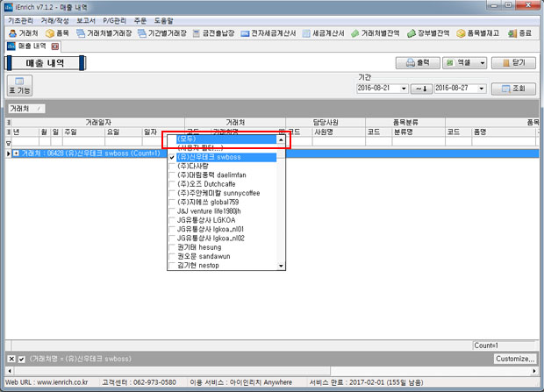Image resolution: width=544 pixels, height=392 pixels.
Task: Check the JG유통상사 LGKOA filter checkbox
Action: click(x=172, y=220)
